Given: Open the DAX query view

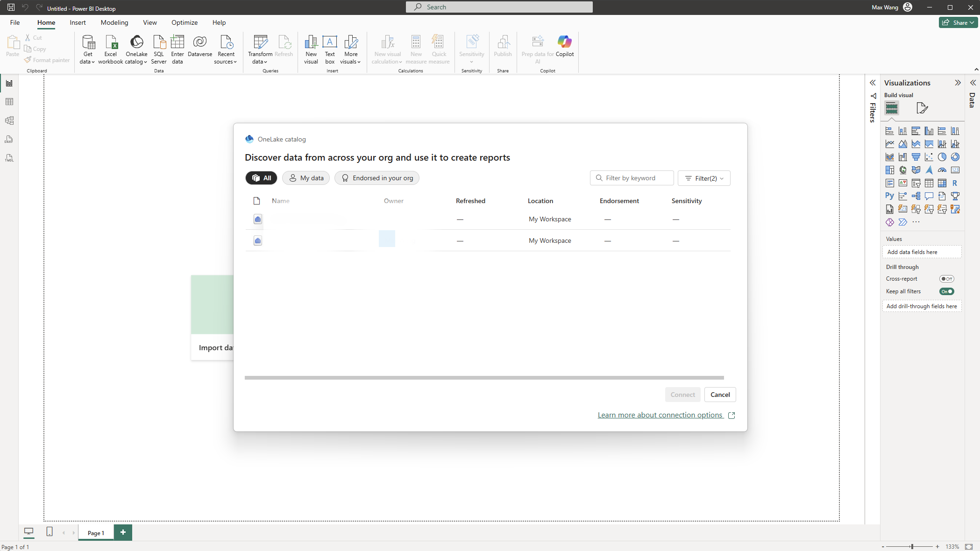Looking at the screenshot, I should pyautogui.click(x=9, y=139).
